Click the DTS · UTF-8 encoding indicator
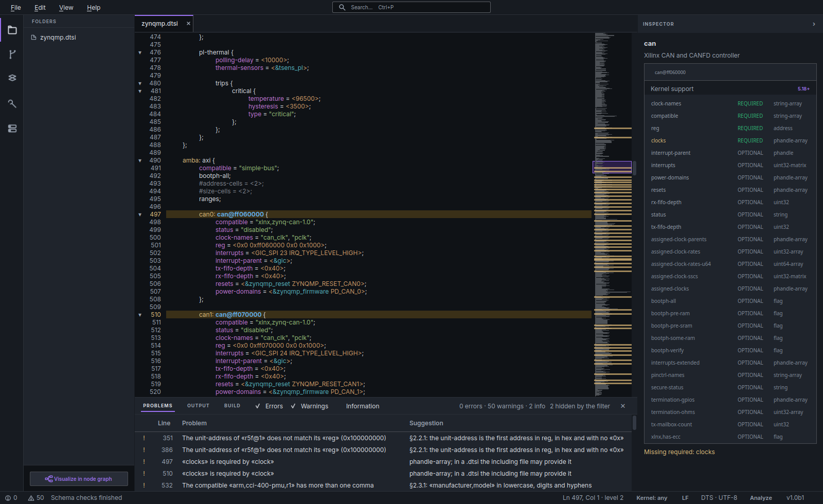The image size is (823, 504). click(719, 498)
